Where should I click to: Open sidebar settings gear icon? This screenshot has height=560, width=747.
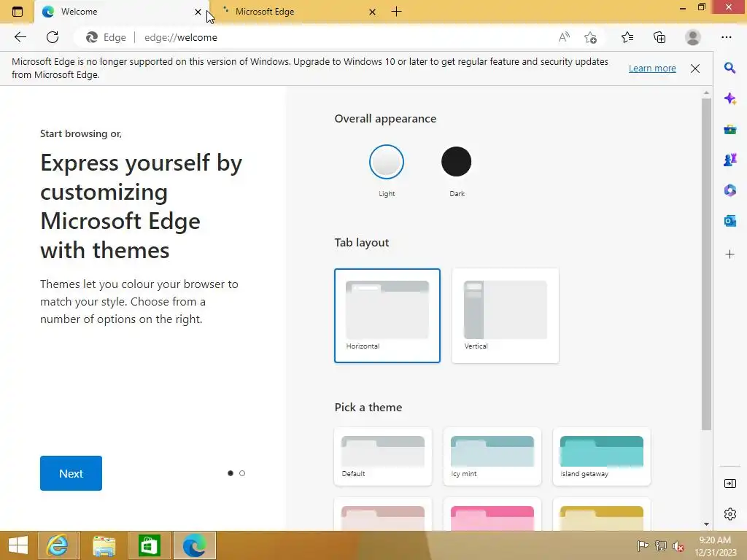[x=729, y=514]
